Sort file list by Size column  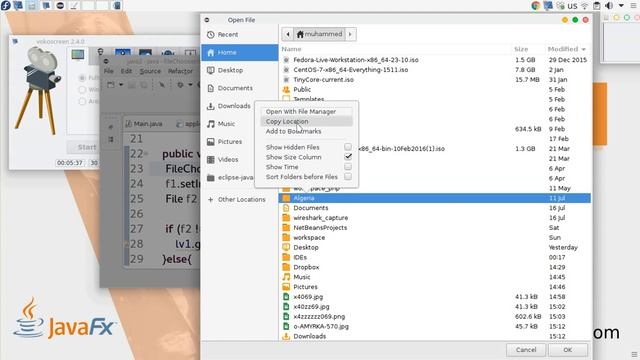pyautogui.click(x=521, y=49)
